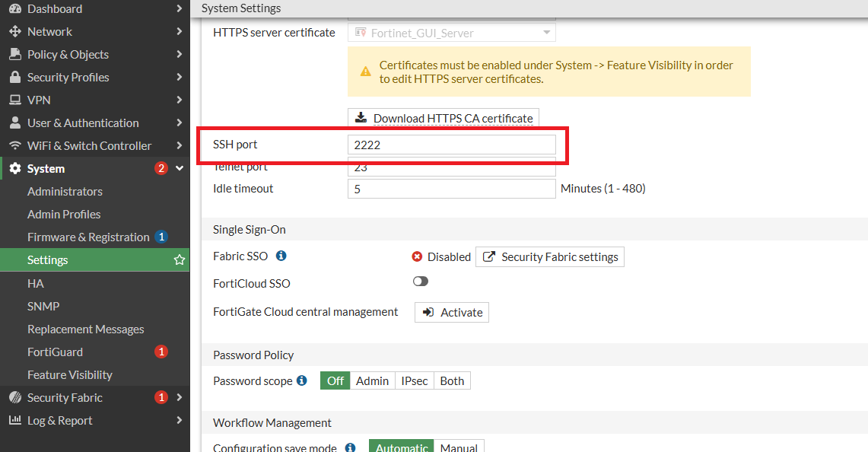The image size is (868, 452).
Task: Click the info icon next to Fabric SSO
Action: 281,256
